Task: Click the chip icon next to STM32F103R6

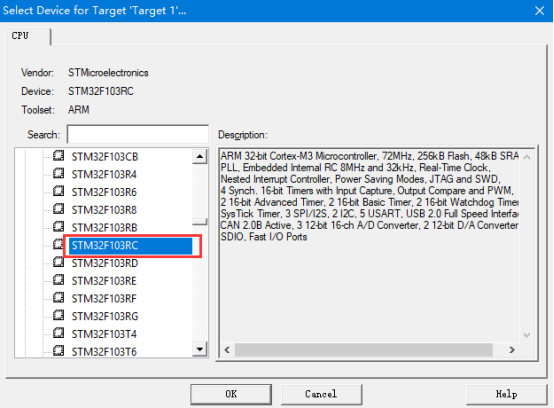Action: 59,191
